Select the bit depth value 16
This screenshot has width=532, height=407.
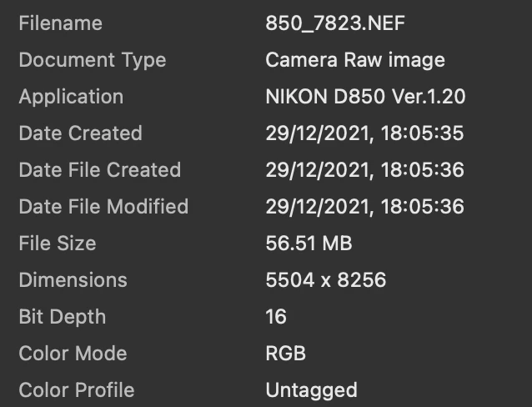click(276, 317)
